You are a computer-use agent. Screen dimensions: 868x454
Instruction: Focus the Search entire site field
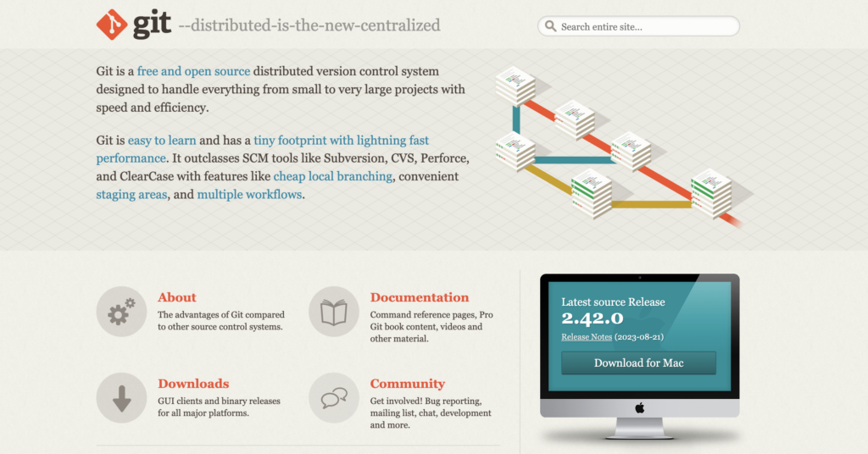coord(644,26)
